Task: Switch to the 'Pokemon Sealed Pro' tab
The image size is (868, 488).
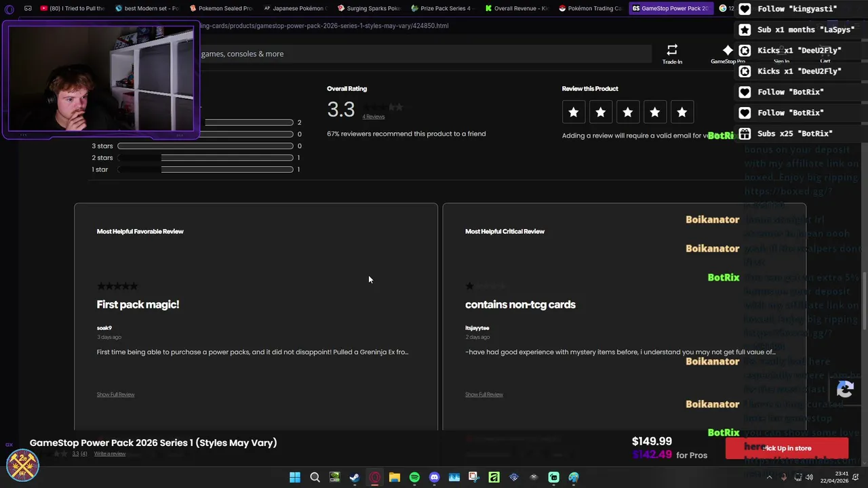Action: tap(221, 8)
